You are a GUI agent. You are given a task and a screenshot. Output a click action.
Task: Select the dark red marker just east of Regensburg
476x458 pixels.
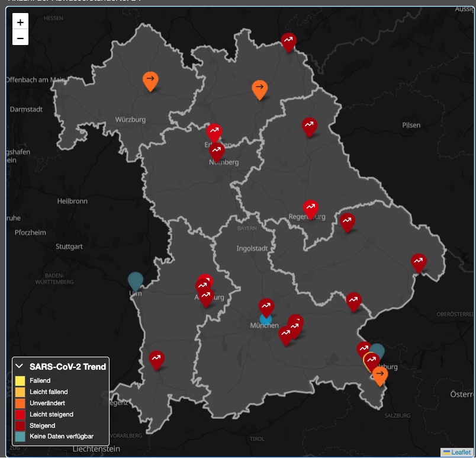(348, 223)
